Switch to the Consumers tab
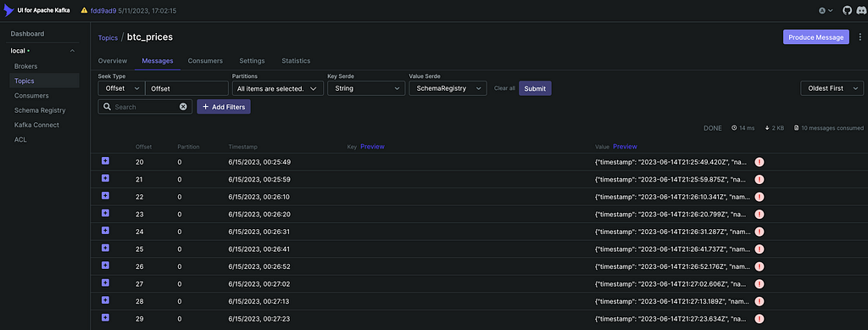 [x=205, y=61]
